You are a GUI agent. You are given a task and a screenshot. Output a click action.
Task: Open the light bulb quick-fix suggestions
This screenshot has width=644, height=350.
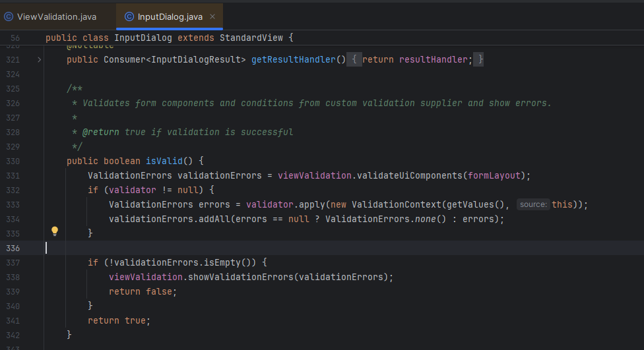(x=55, y=231)
